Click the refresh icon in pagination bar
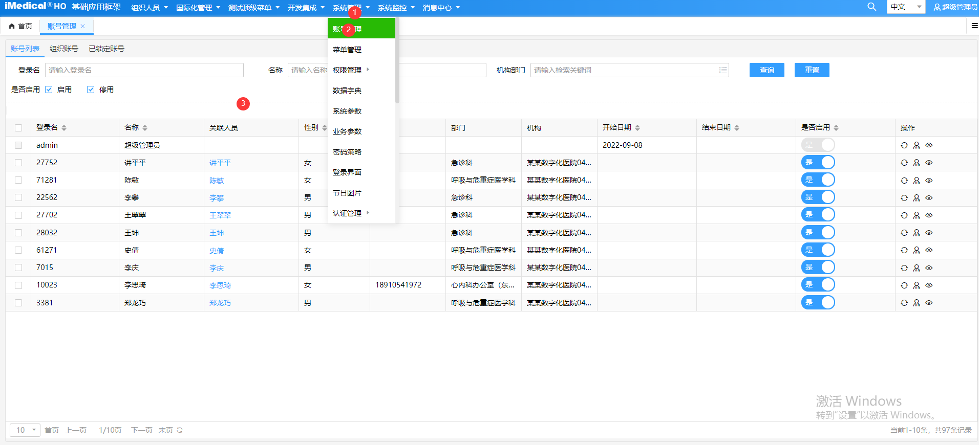 180,430
